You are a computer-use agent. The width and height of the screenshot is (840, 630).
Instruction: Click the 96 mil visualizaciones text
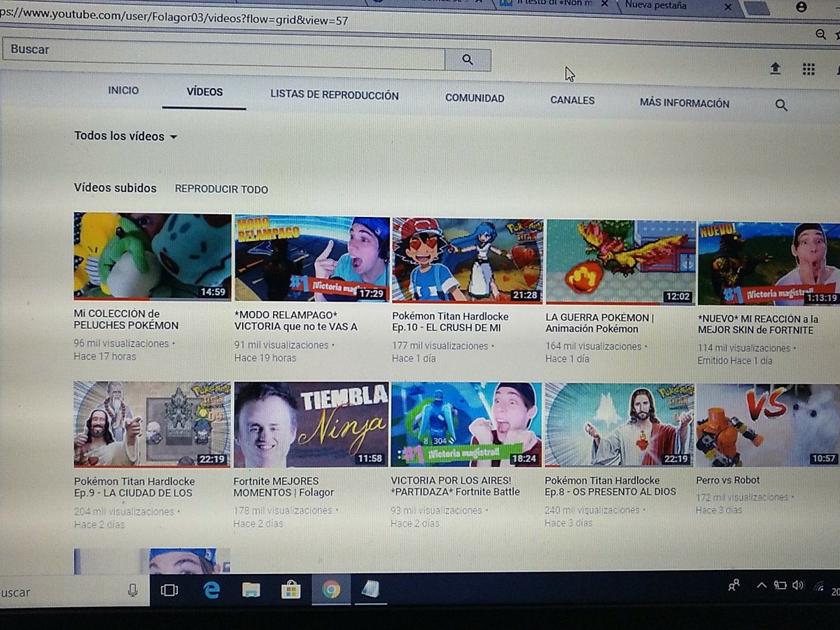click(121, 344)
